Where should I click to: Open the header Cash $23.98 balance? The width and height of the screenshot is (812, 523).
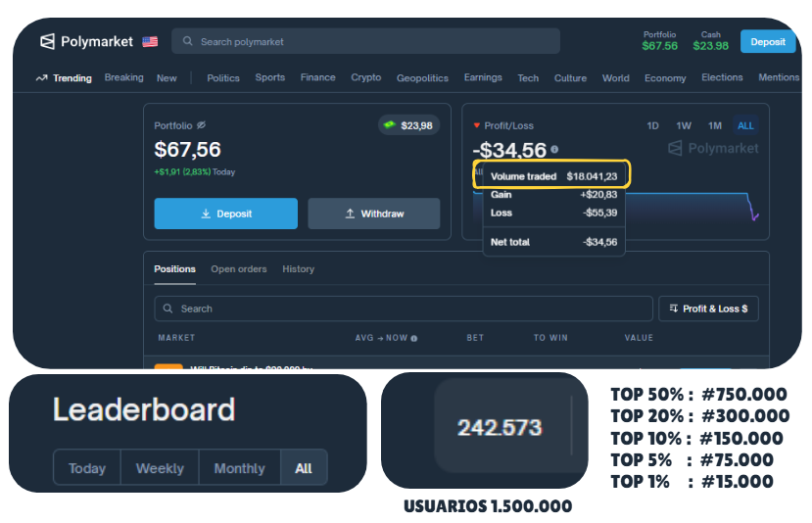coord(710,41)
